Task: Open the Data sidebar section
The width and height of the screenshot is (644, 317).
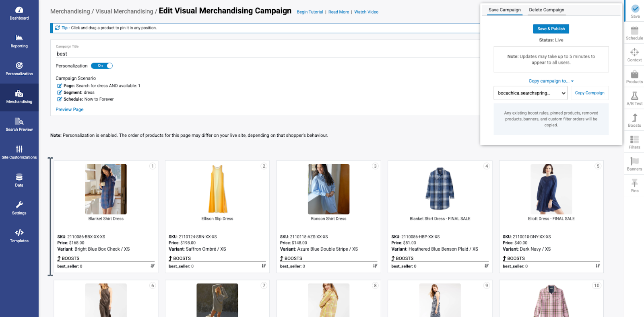Action: (x=19, y=180)
